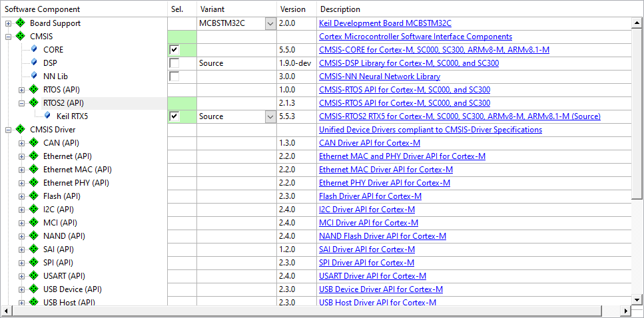The width and height of the screenshot is (644, 318).
Task: Click the Software Component column header
Action: tap(84, 9)
